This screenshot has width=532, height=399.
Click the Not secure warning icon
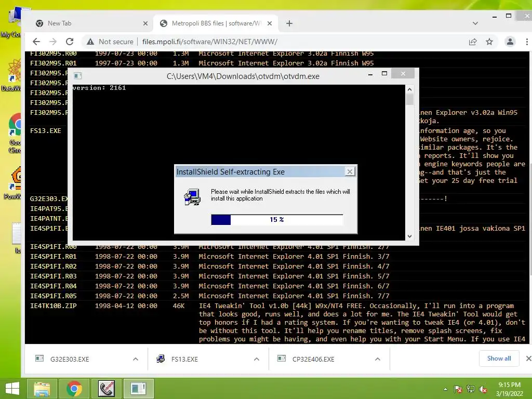(90, 42)
